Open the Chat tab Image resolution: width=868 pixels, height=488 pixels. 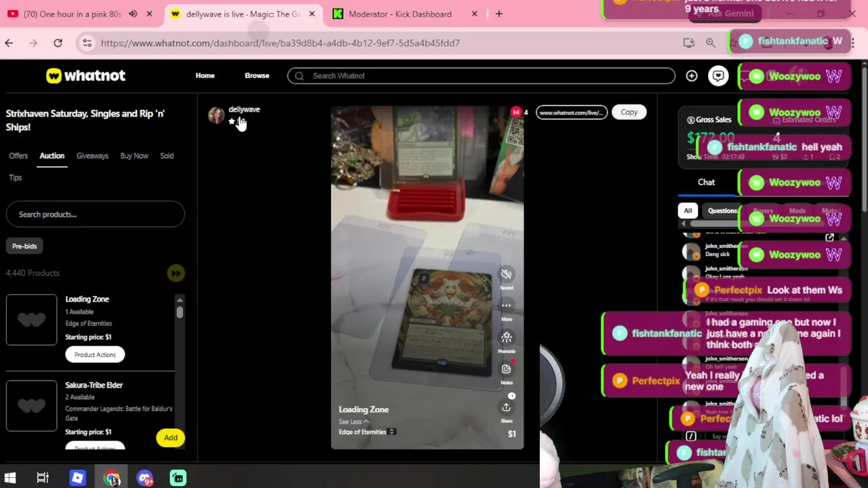(x=707, y=182)
